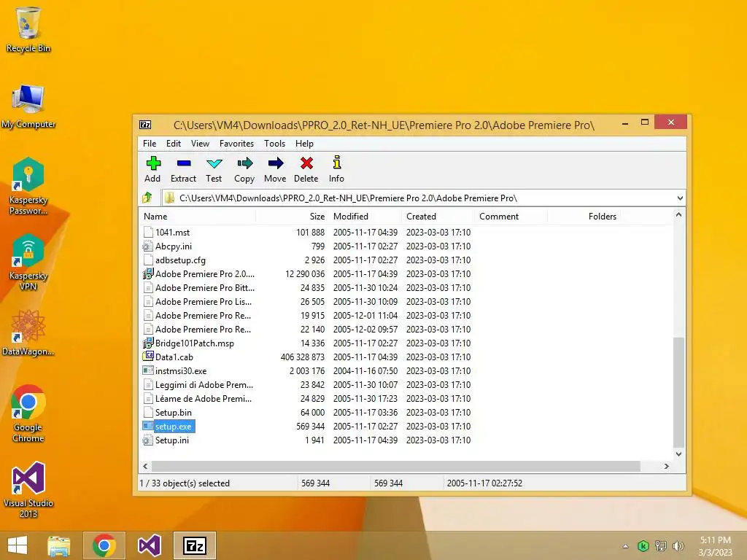Select Kaspersky Password Manager desktop icon

(28, 186)
